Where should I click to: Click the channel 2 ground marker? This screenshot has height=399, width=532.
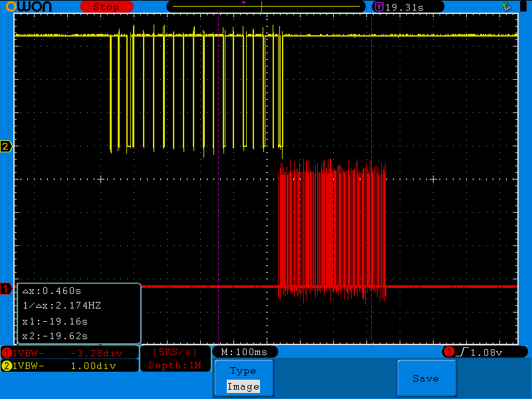(6, 146)
